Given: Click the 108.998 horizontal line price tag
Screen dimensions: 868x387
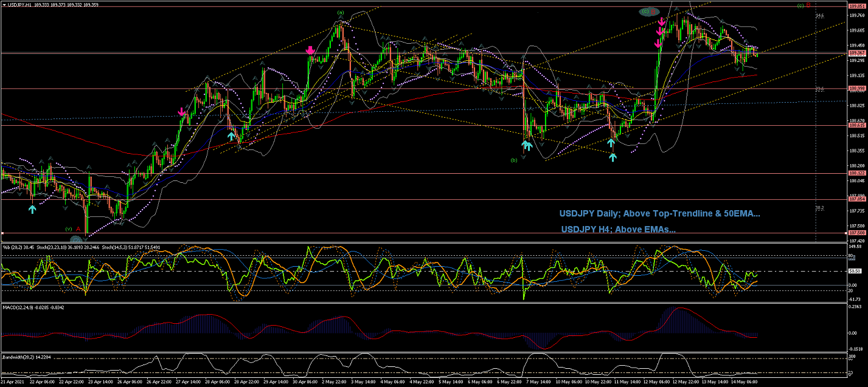Looking at the screenshot, I should (858, 89).
